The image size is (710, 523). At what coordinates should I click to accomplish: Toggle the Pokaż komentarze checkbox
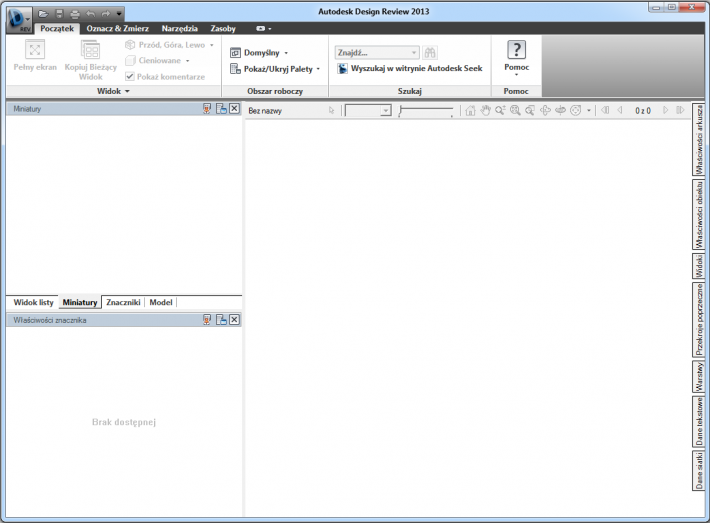click(x=130, y=77)
